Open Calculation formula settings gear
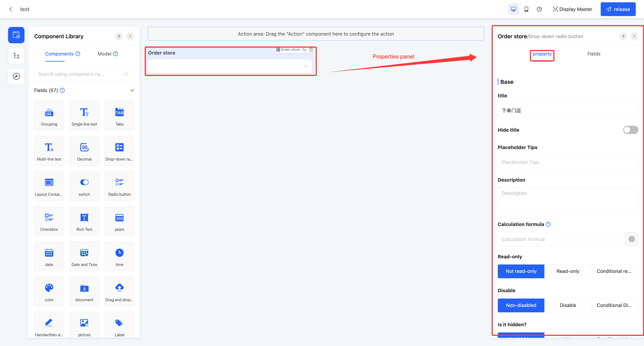Screen dimensions: 644x346 632,239
